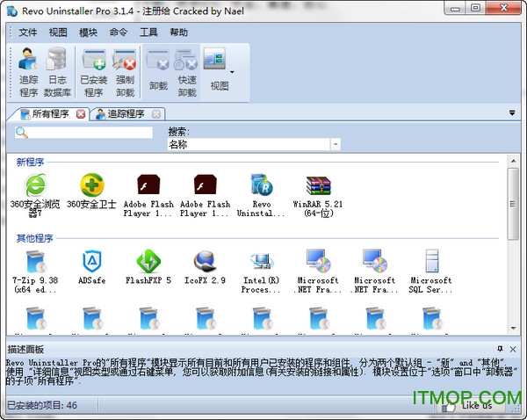Collapse the 其他程序 group header
The image size is (527, 420).
click(34, 238)
